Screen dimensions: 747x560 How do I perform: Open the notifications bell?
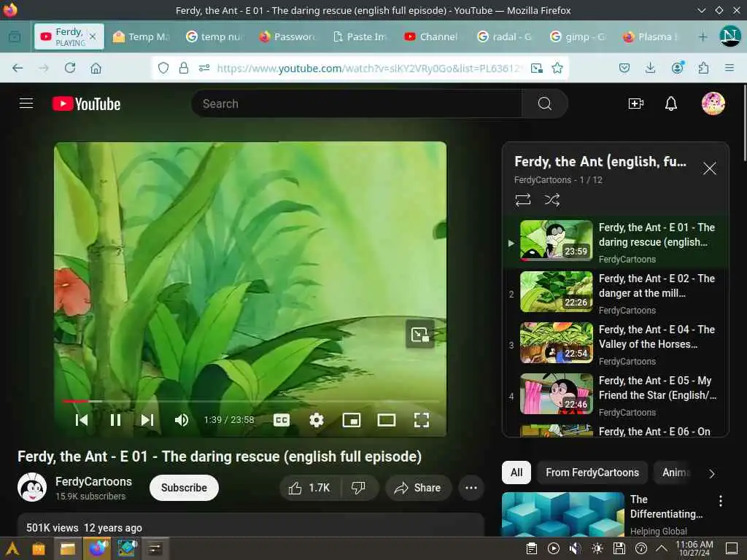[671, 104]
